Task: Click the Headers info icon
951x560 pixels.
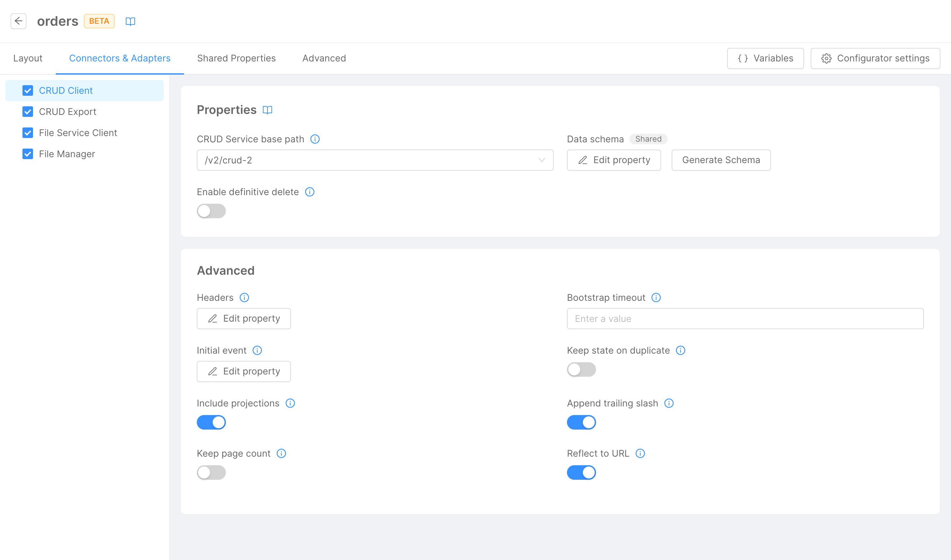Action: pyautogui.click(x=244, y=297)
